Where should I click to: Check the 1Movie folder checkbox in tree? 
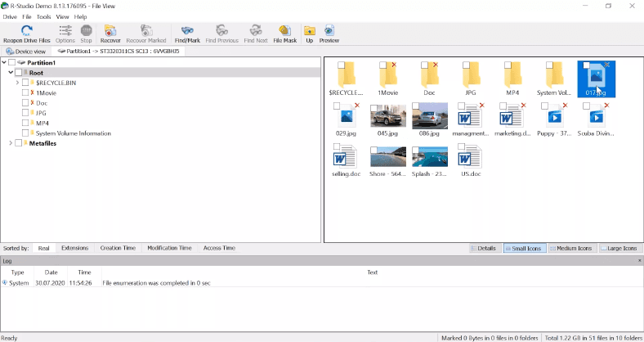click(x=25, y=93)
